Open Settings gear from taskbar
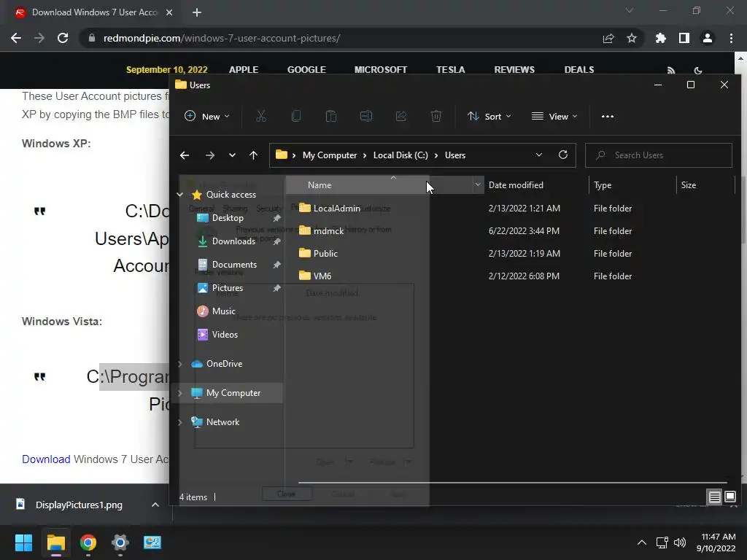Viewport: 747px width, 560px height. (x=120, y=542)
